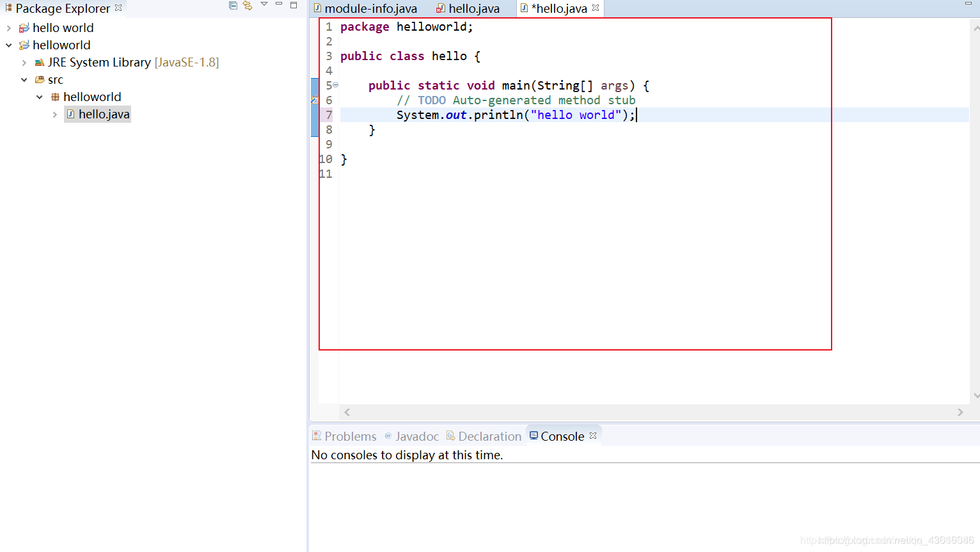Viewport: 980px width, 552px height.
Task: Select JRE System Library [JavaSE-1.8]
Action: [133, 63]
